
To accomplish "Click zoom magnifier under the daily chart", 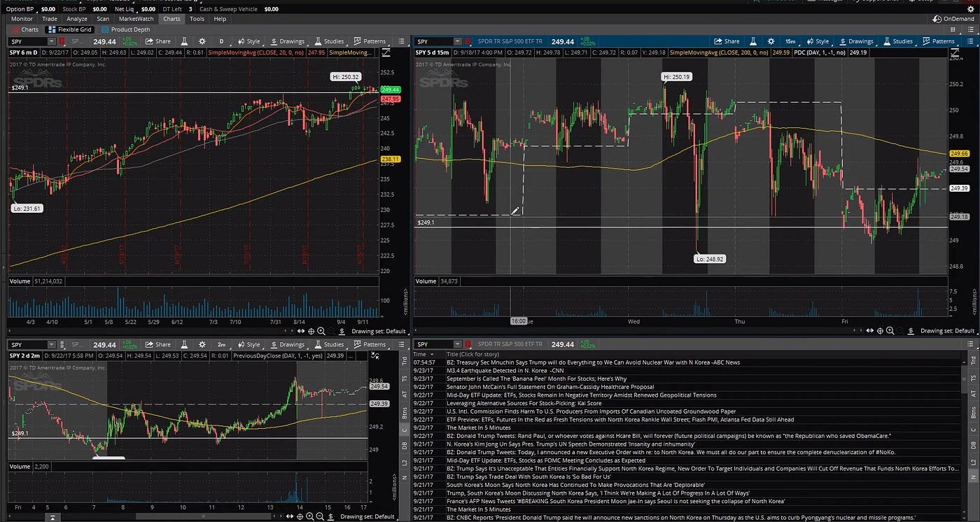I will (x=321, y=331).
